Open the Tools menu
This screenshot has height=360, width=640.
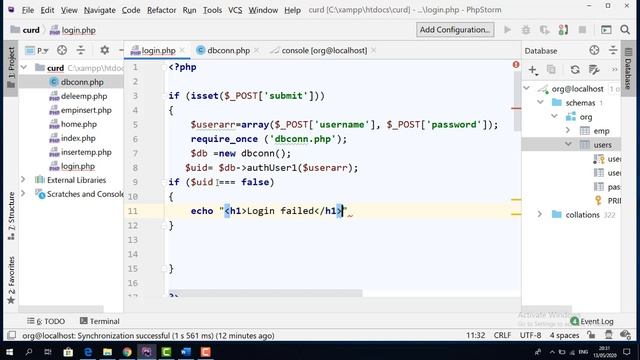(x=212, y=10)
